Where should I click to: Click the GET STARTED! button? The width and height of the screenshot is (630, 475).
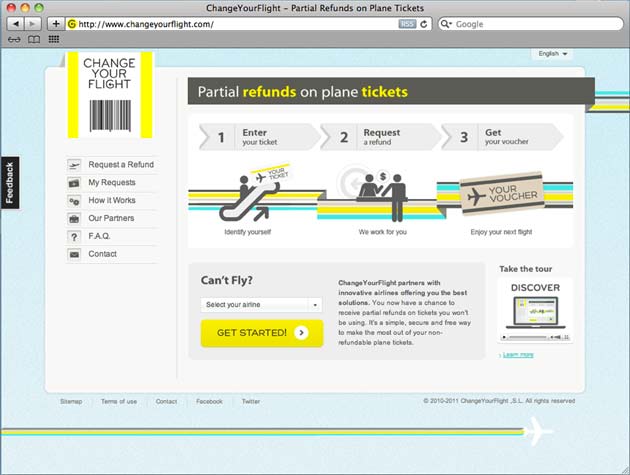[262, 333]
